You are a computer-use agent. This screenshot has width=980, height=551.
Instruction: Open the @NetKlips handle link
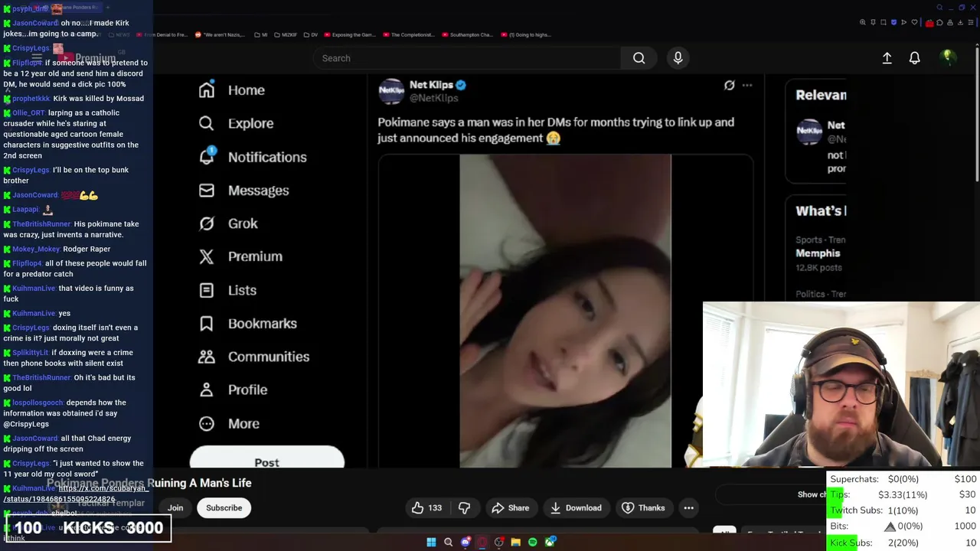[433, 98]
